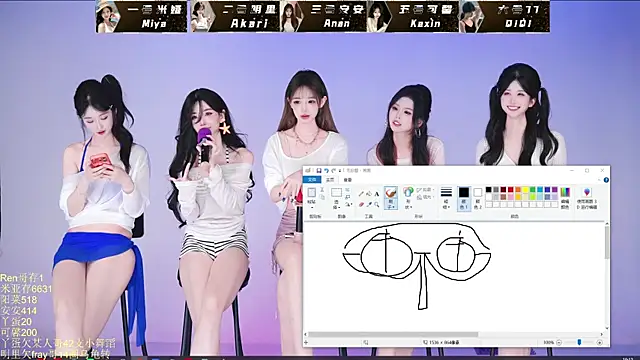640x360 pixels.
Task: Pick the yellow palette swatch
Action: click(525, 189)
